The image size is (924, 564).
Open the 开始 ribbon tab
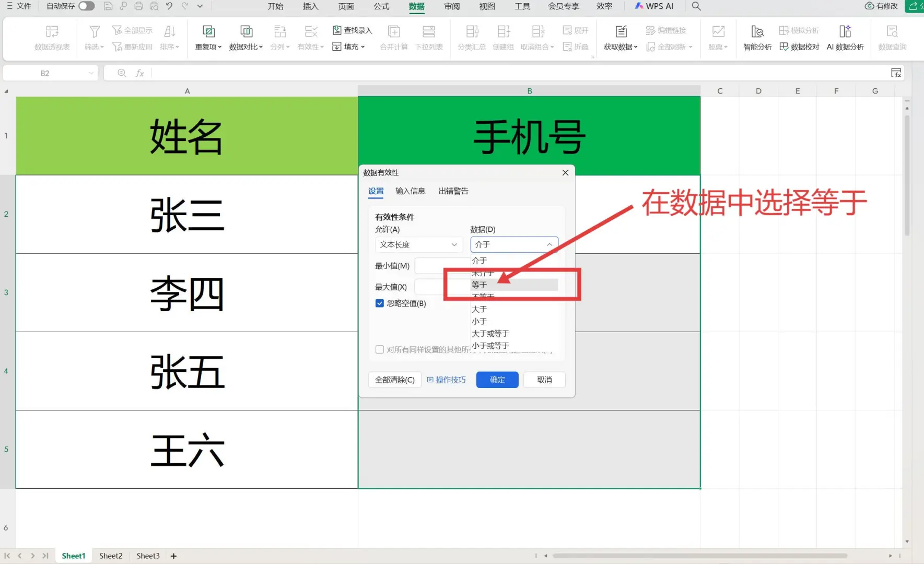275,6
